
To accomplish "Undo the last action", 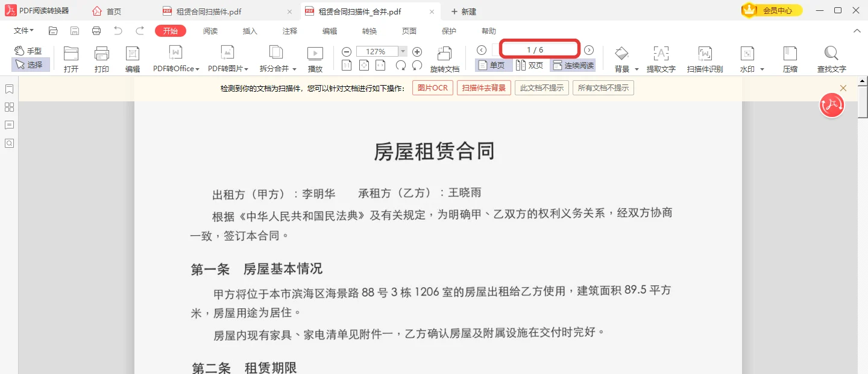I will (118, 31).
